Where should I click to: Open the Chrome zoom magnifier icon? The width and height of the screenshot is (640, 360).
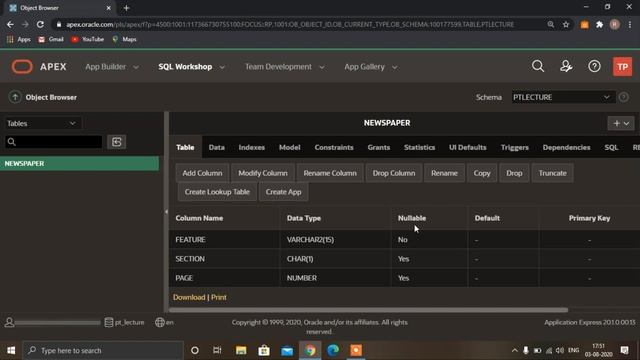(x=551, y=24)
